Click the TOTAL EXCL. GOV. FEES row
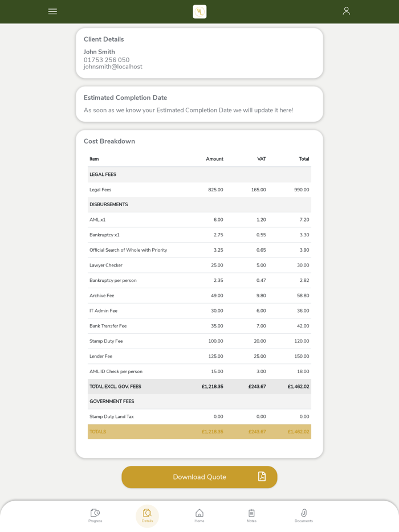399x532 pixels. point(199,387)
